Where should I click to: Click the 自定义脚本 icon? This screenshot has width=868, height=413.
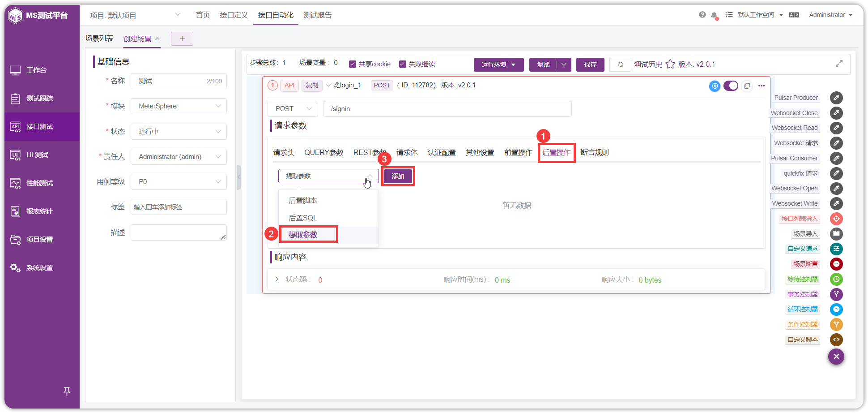(836, 340)
